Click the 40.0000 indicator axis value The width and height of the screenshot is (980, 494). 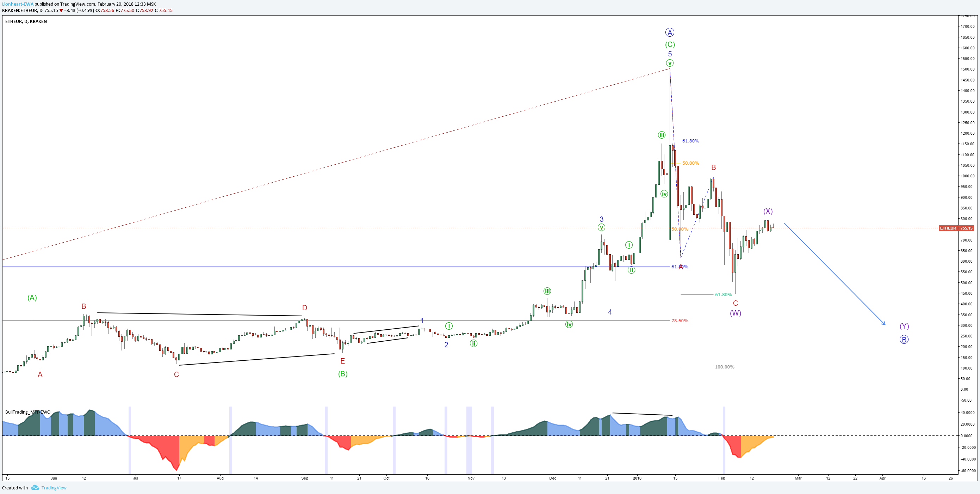click(967, 413)
